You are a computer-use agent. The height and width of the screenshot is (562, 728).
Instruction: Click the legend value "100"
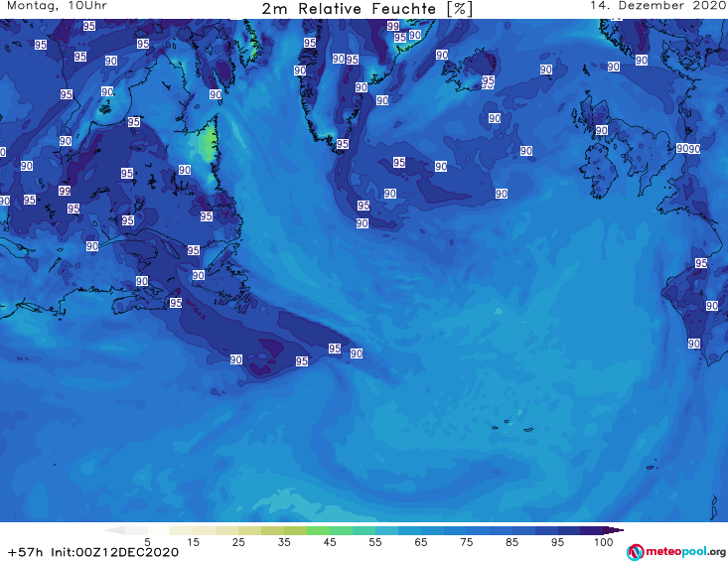(604, 542)
